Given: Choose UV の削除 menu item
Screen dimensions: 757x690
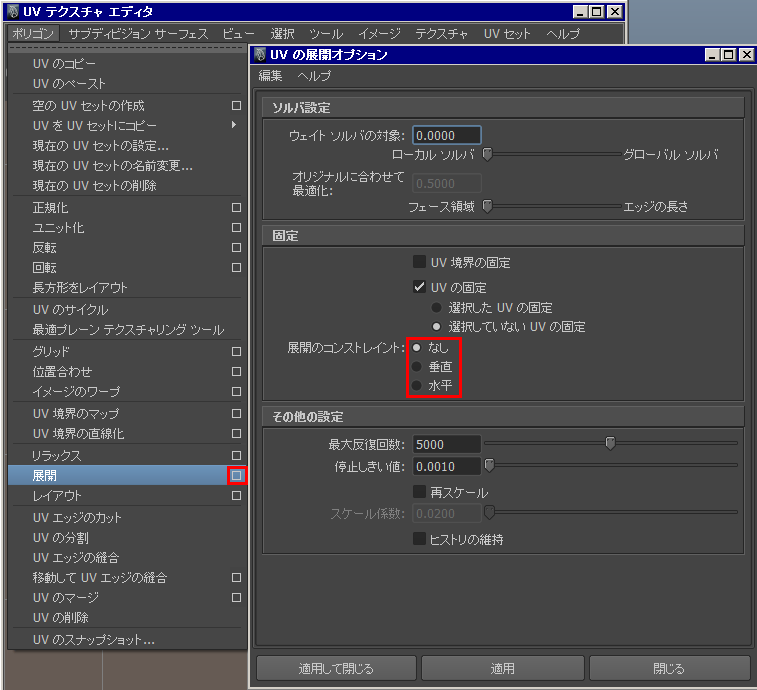Looking at the screenshot, I should point(126,618).
